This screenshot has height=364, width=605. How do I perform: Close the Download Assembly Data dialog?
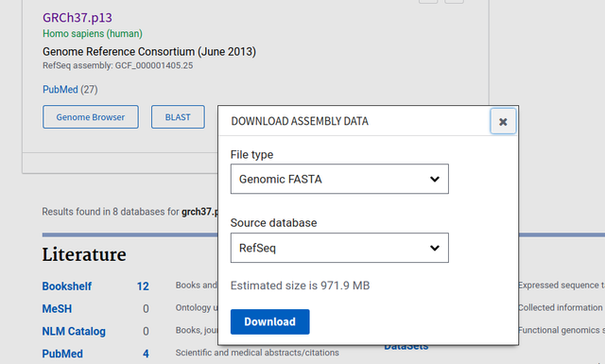(503, 121)
